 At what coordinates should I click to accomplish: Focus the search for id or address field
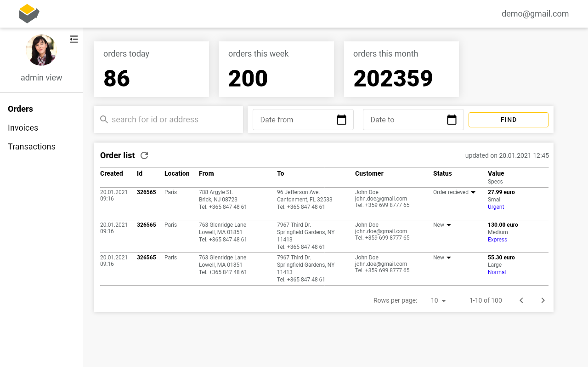[169, 120]
